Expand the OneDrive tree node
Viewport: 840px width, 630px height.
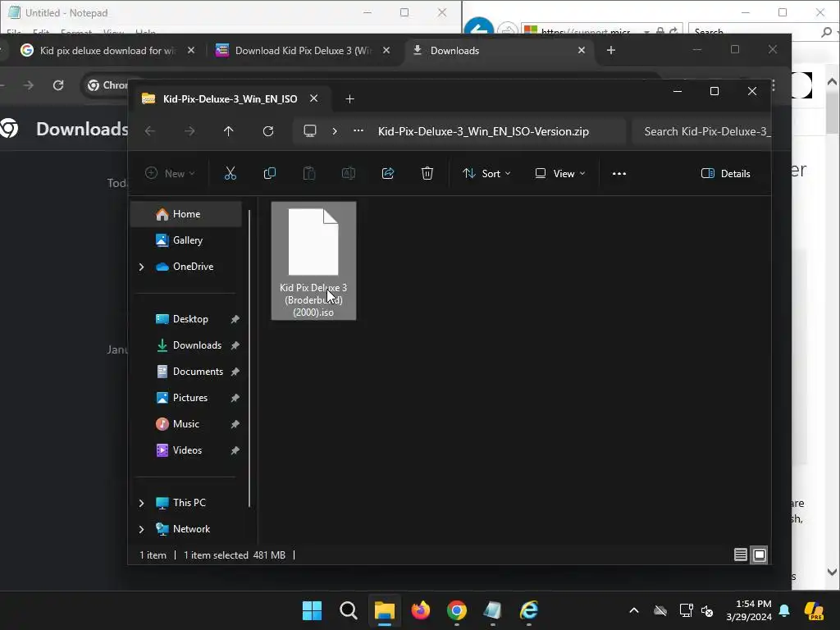tap(141, 267)
